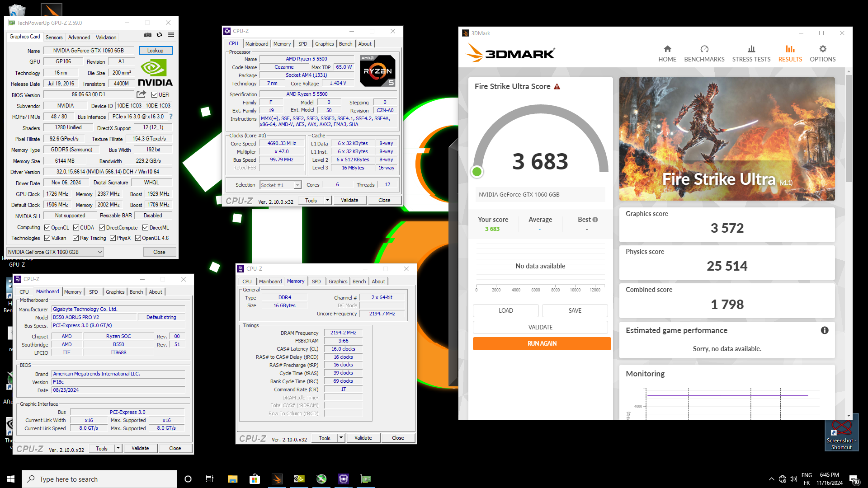Expand Tools arrow in Memory tab window
Viewport: 868px width, 488px height.
point(341,438)
